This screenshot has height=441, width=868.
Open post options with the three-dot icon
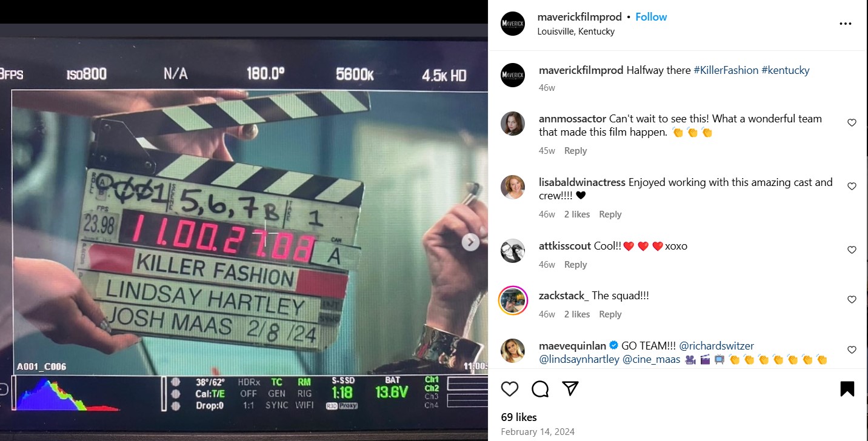846,24
